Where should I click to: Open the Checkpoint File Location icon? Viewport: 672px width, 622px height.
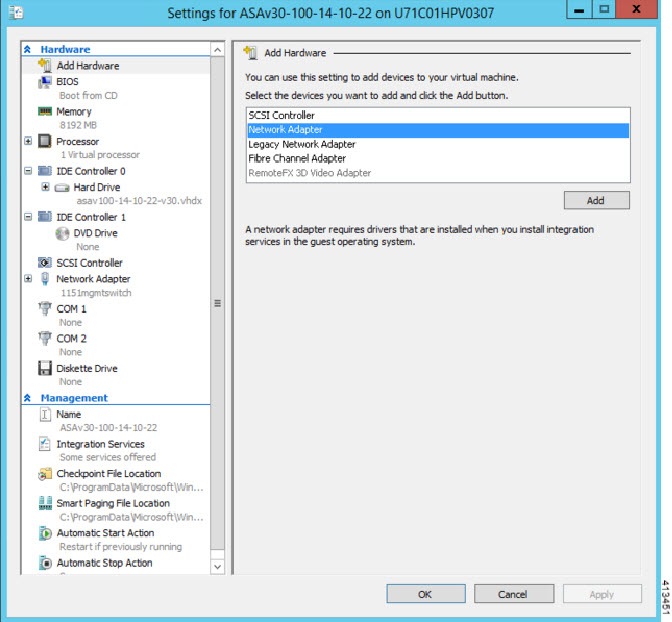click(x=45, y=474)
